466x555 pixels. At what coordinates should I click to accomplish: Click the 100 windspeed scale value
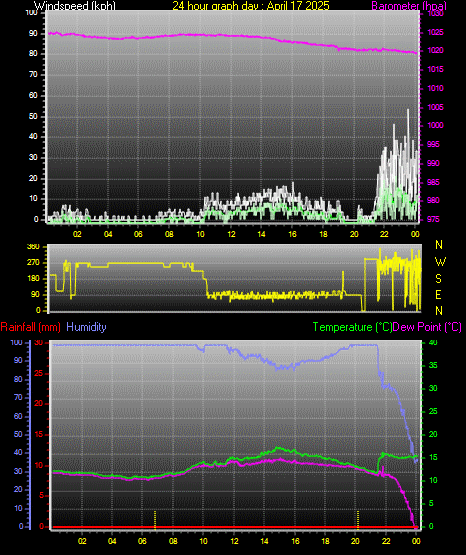pyautogui.click(x=31, y=12)
